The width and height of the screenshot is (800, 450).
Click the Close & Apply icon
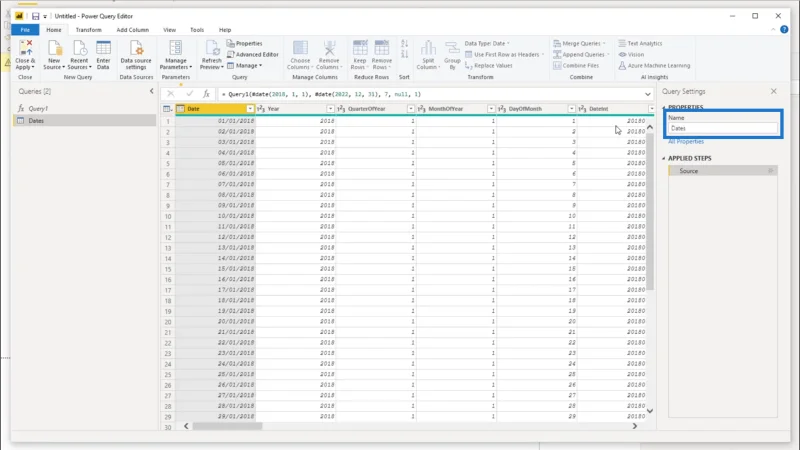coord(25,55)
